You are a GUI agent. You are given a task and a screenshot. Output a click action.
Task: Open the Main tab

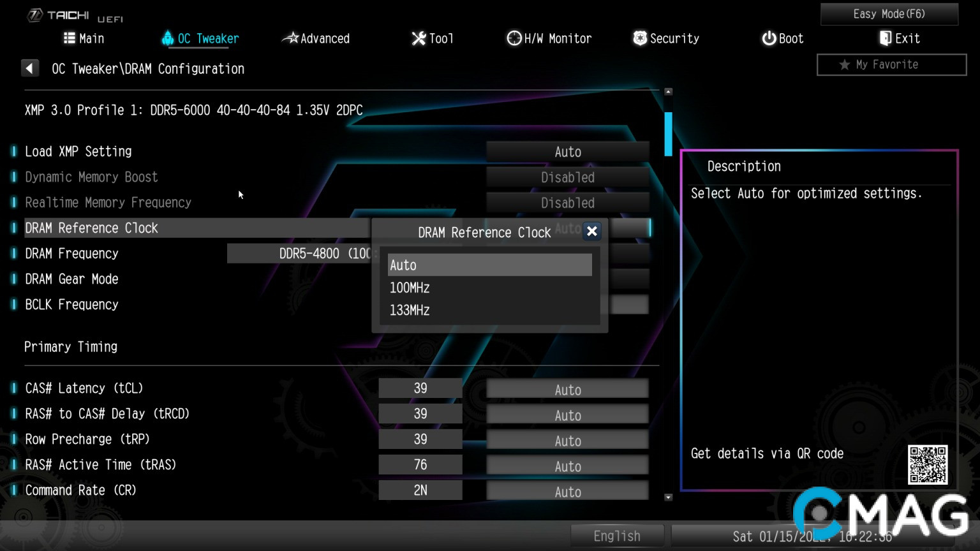[84, 38]
